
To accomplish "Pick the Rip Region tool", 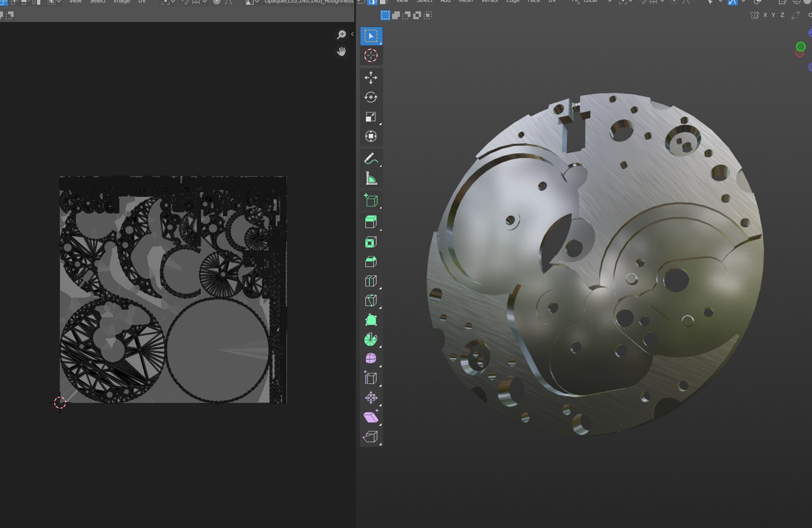I will (x=371, y=437).
